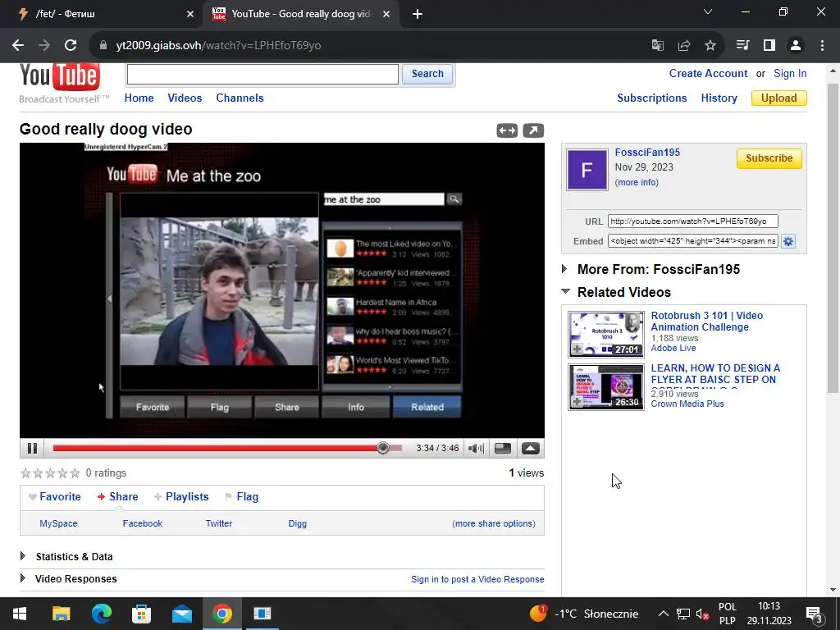Open the FossciFan195 channel link
The width and height of the screenshot is (840, 630).
point(647,152)
